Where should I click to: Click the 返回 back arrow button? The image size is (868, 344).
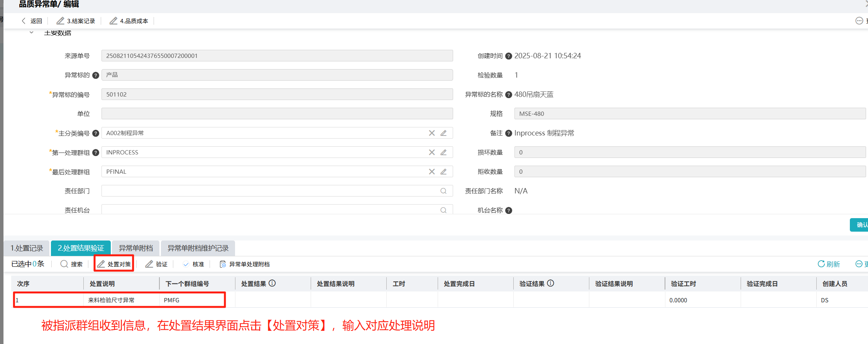tap(32, 21)
